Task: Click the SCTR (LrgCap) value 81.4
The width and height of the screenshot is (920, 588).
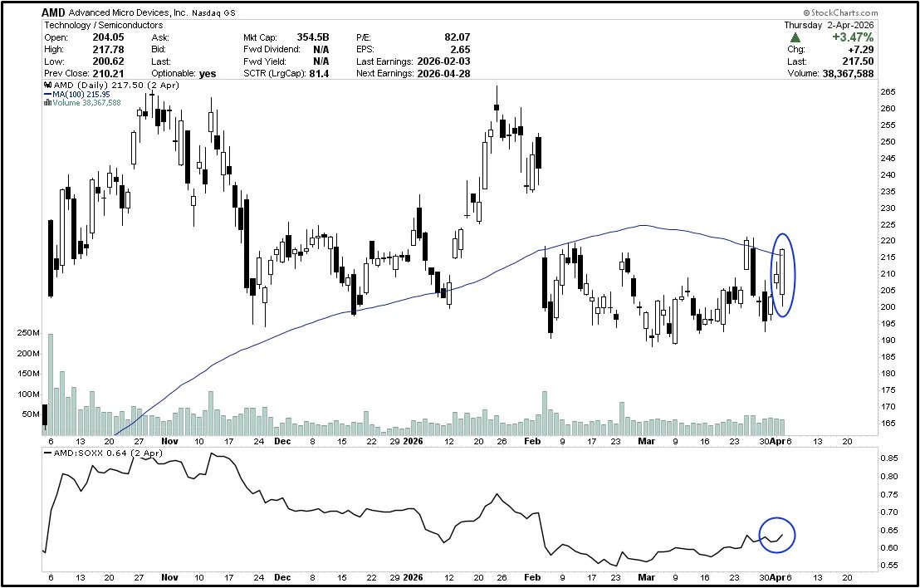Action: coord(319,73)
